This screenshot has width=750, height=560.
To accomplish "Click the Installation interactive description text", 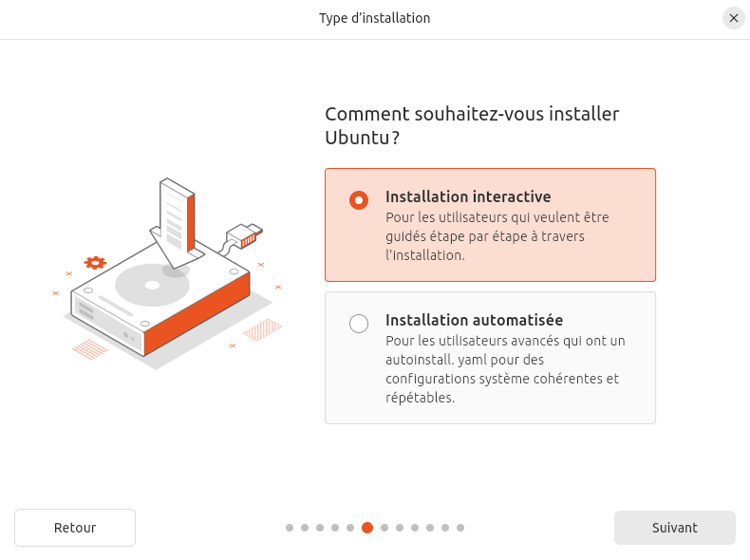I will click(x=498, y=236).
